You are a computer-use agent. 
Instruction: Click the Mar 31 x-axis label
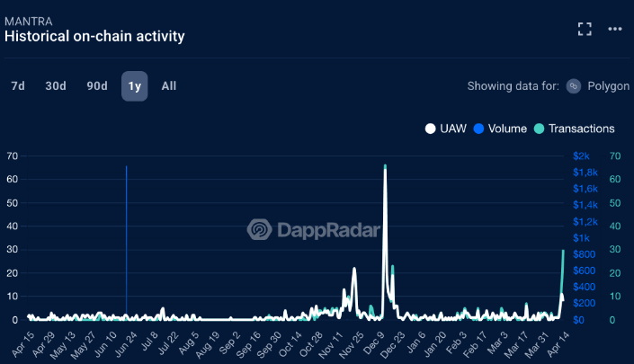pos(536,344)
